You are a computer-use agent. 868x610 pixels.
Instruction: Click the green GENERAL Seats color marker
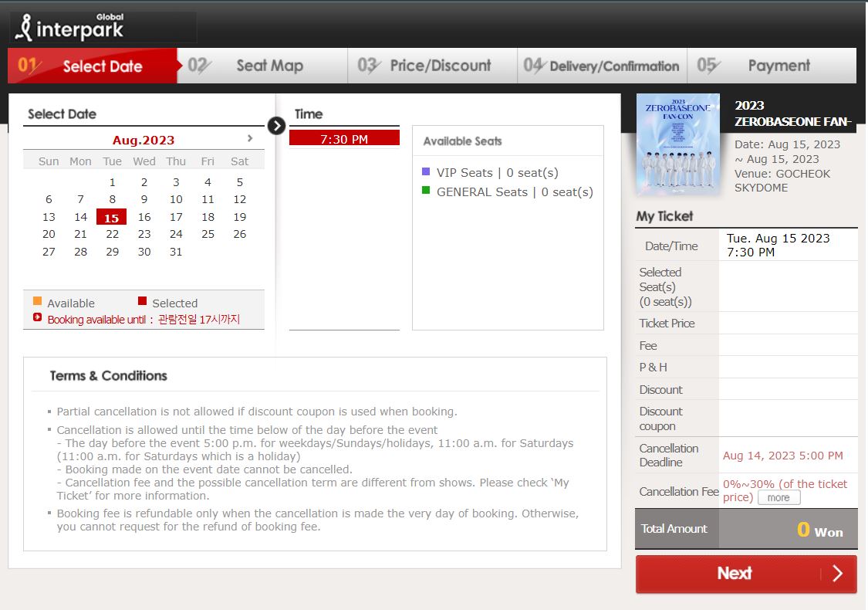426,191
